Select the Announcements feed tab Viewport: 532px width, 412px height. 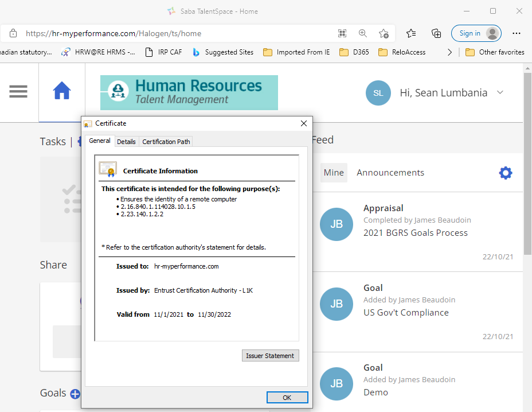(x=390, y=173)
